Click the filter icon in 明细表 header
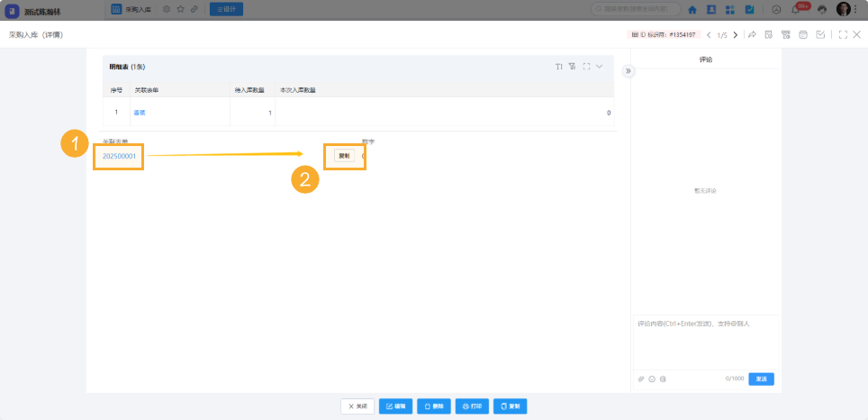This screenshot has height=420, width=868. pyautogui.click(x=572, y=67)
